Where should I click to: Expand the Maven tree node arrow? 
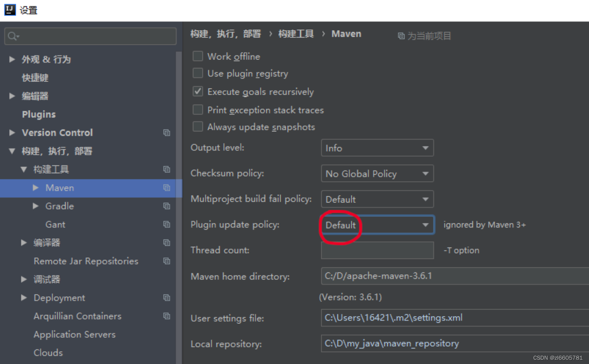pos(36,187)
